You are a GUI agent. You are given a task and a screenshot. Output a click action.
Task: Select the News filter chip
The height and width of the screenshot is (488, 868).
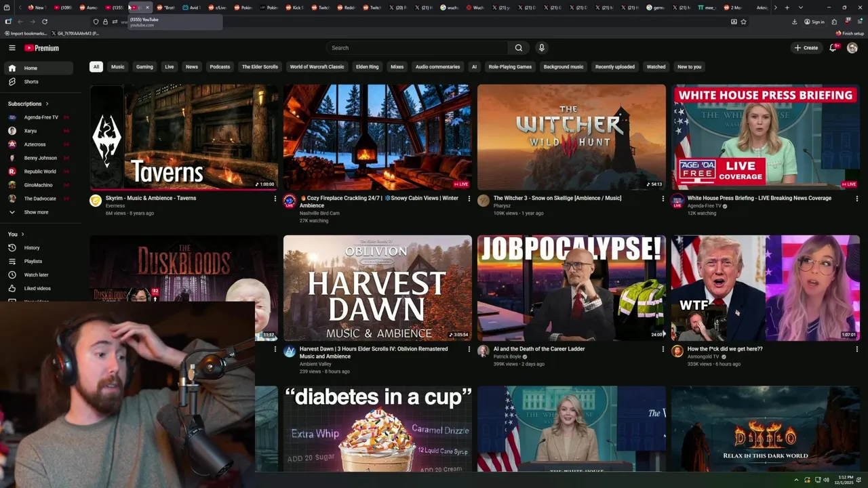[192, 66]
